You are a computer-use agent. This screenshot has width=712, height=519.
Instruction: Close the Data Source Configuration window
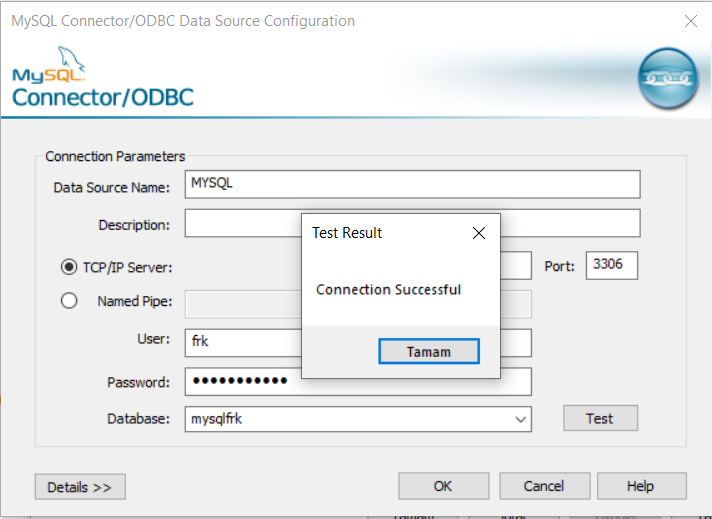click(x=691, y=21)
